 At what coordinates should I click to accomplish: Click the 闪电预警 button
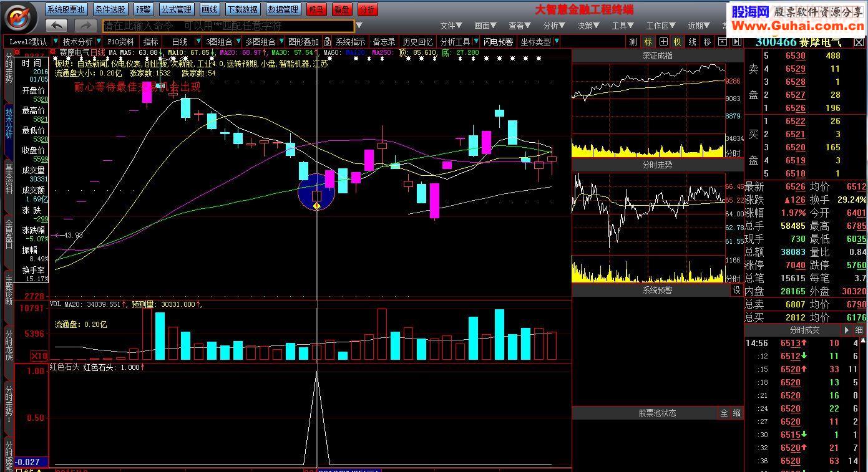(499, 42)
